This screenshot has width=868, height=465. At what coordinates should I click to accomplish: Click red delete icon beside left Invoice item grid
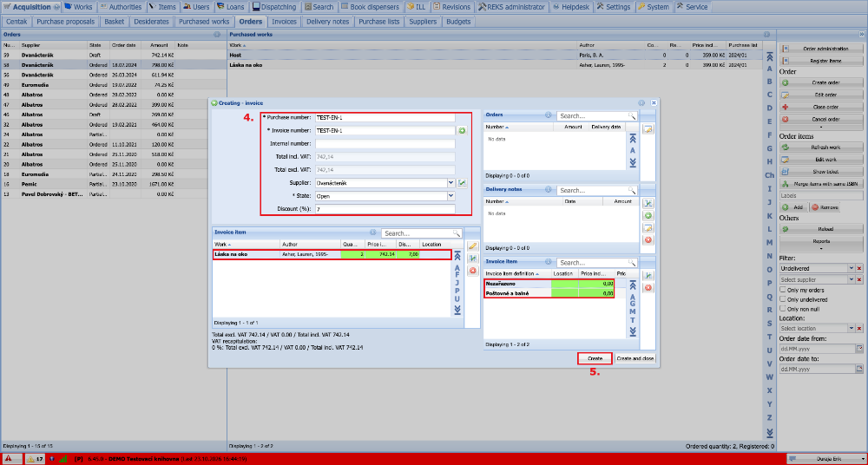[x=472, y=271]
